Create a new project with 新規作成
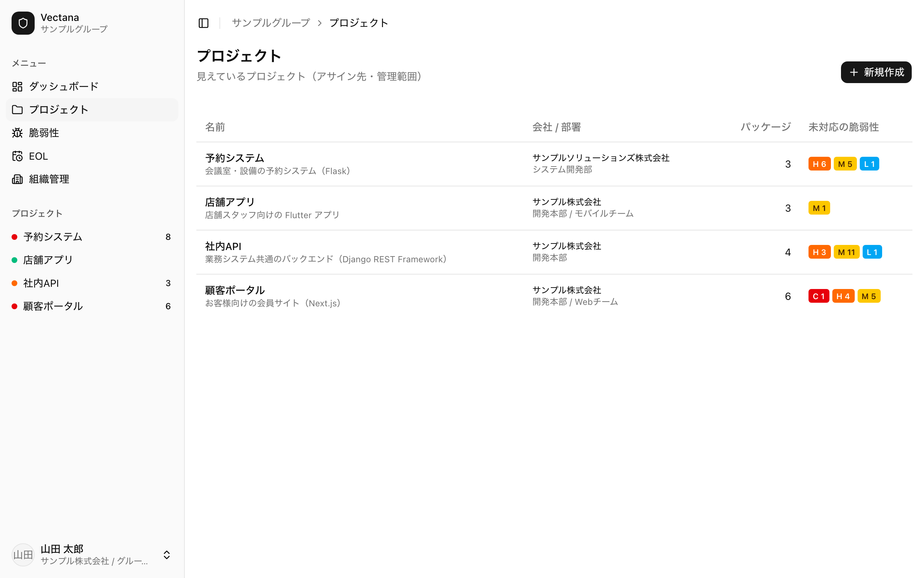Image resolution: width=924 pixels, height=578 pixels. (876, 72)
